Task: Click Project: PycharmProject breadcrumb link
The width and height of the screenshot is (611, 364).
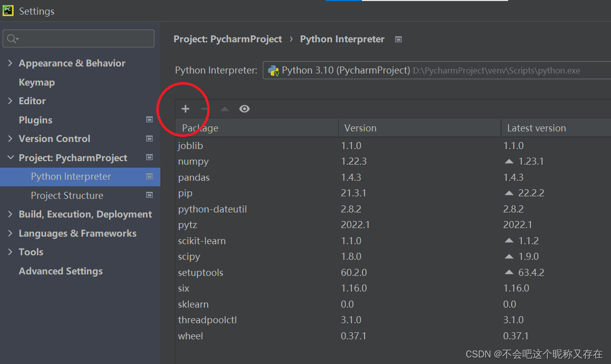Action: click(227, 39)
